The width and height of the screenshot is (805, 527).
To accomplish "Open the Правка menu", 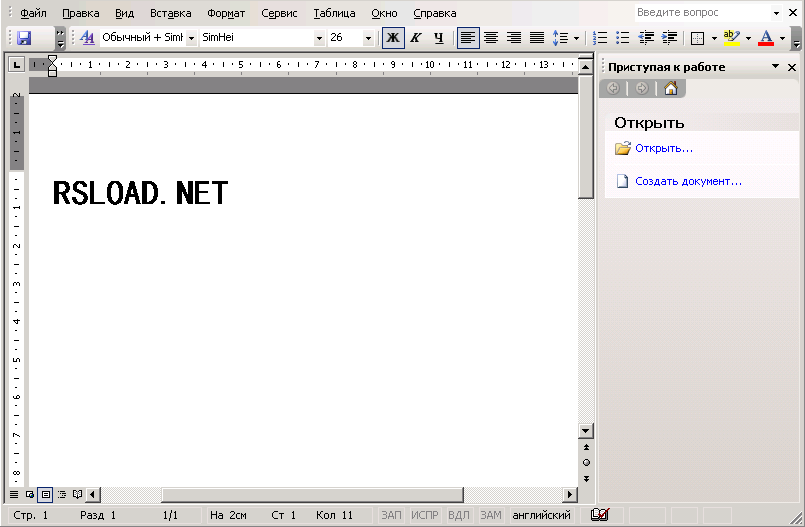I will (81, 13).
